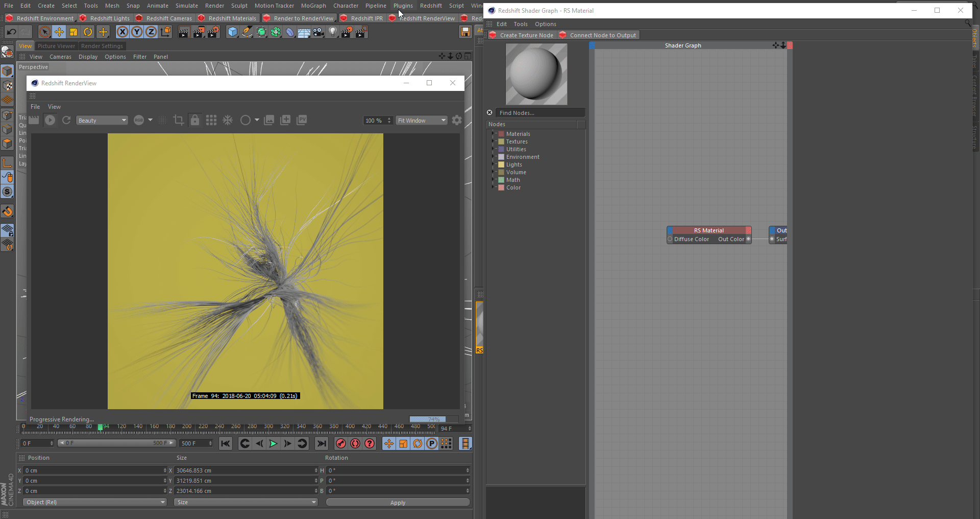The width and height of the screenshot is (980, 519).
Task: Click Connect Node to Output button
Action: point(598,35)
